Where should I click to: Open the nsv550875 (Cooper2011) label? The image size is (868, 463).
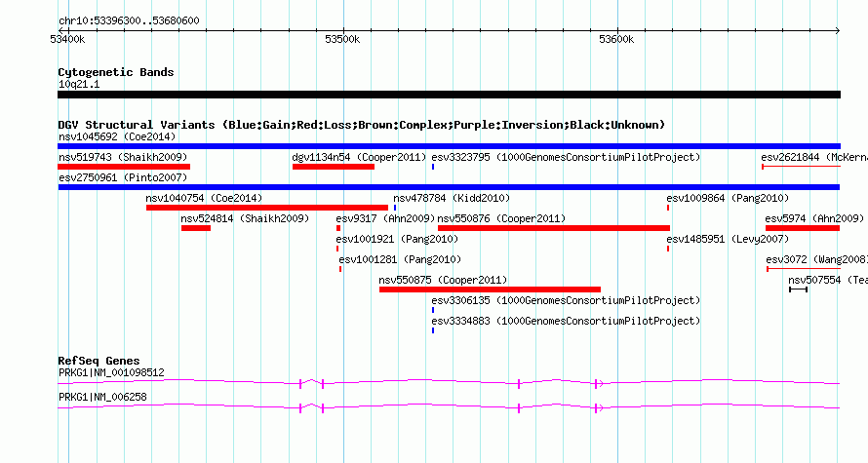coord(443,280)
